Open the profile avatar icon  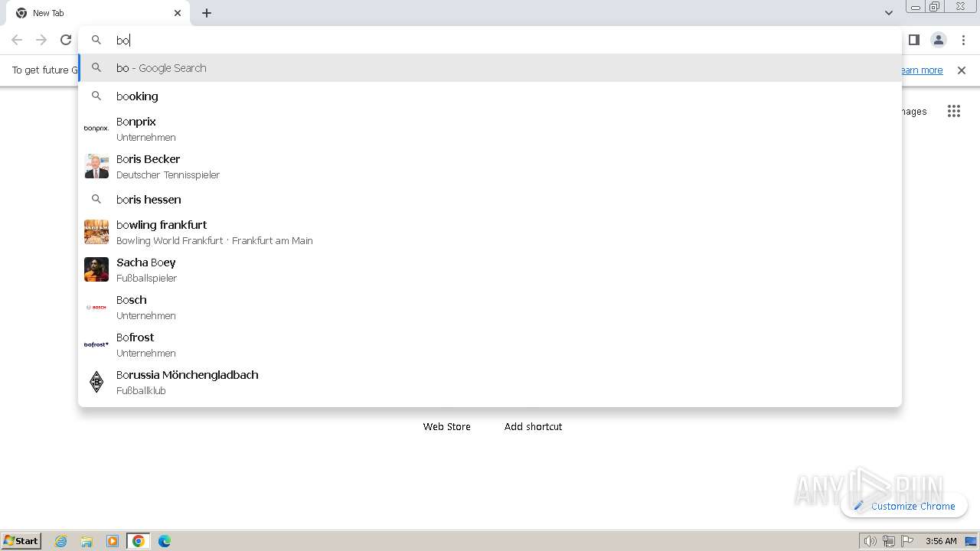[x=938, y=40]
